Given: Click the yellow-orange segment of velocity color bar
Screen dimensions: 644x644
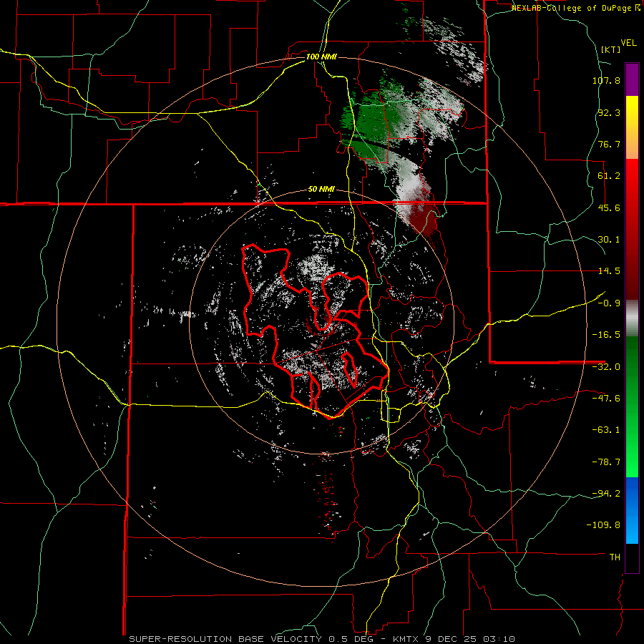Looking at the screenshot, I should pos(632,127).
